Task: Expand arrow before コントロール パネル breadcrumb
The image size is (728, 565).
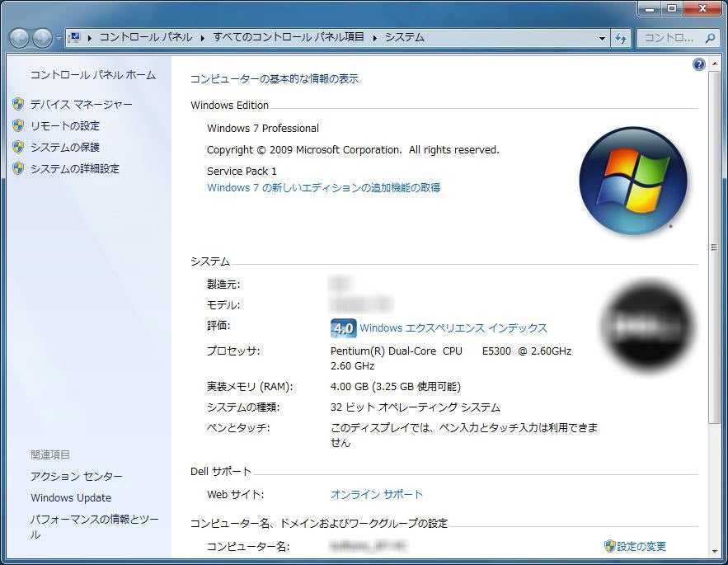Action: pyautogui.click(x=89, y=38)
